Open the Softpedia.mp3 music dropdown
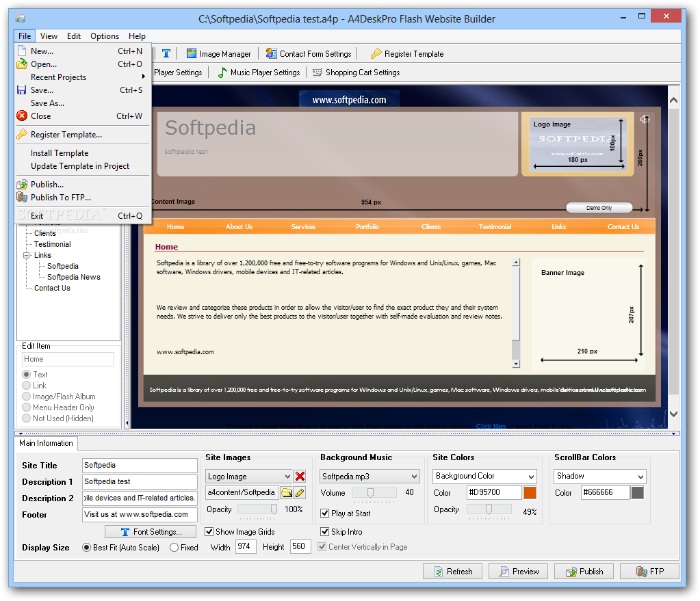 tap(370, 476)
